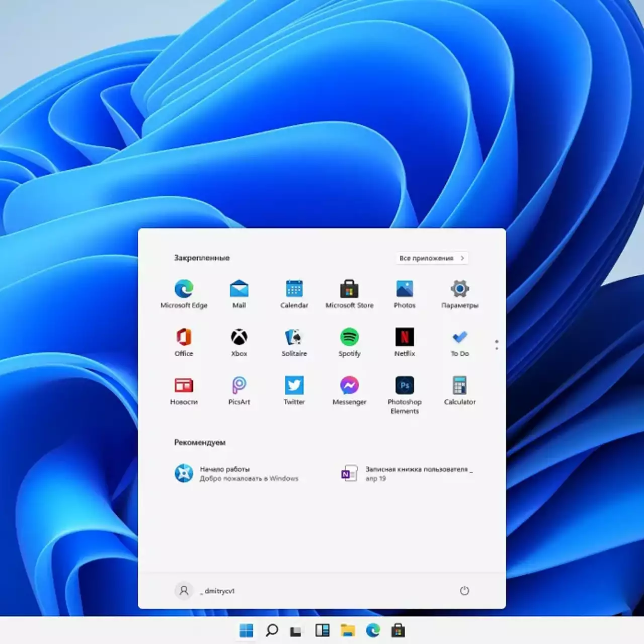644x644 pixels.
Task: Open the Calendar app
Action: tap(294, 294)
